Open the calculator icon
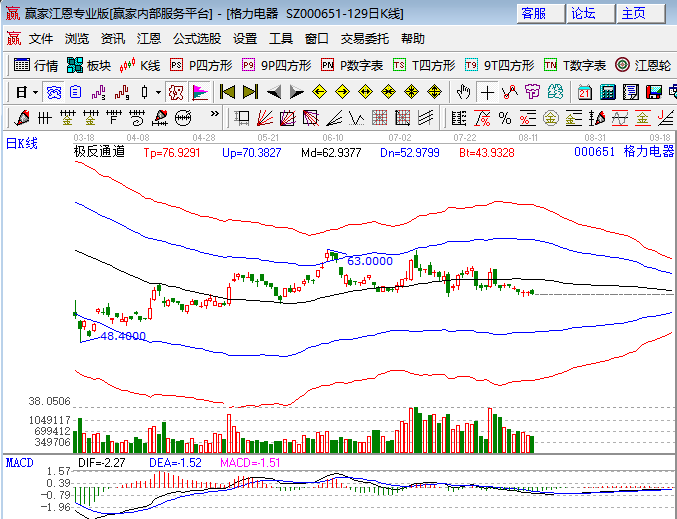Screen dimensions: 677x519 tap(608, 92)
